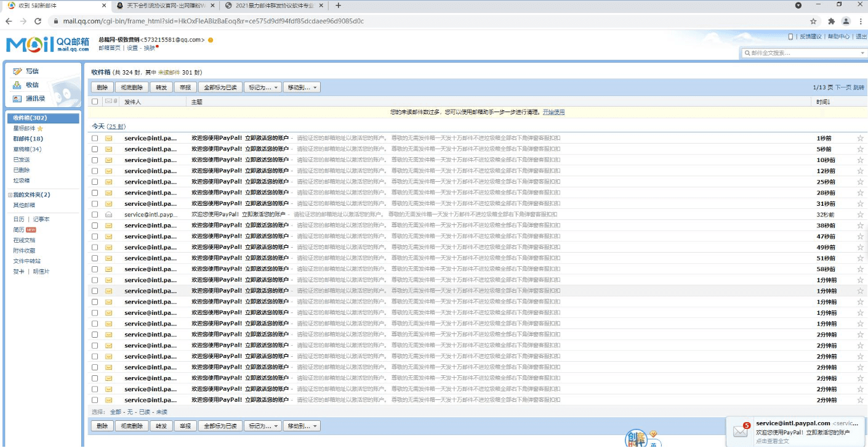Open the Chrome three-dot menu
868x448 pixels.
click(x=860, y=21)
